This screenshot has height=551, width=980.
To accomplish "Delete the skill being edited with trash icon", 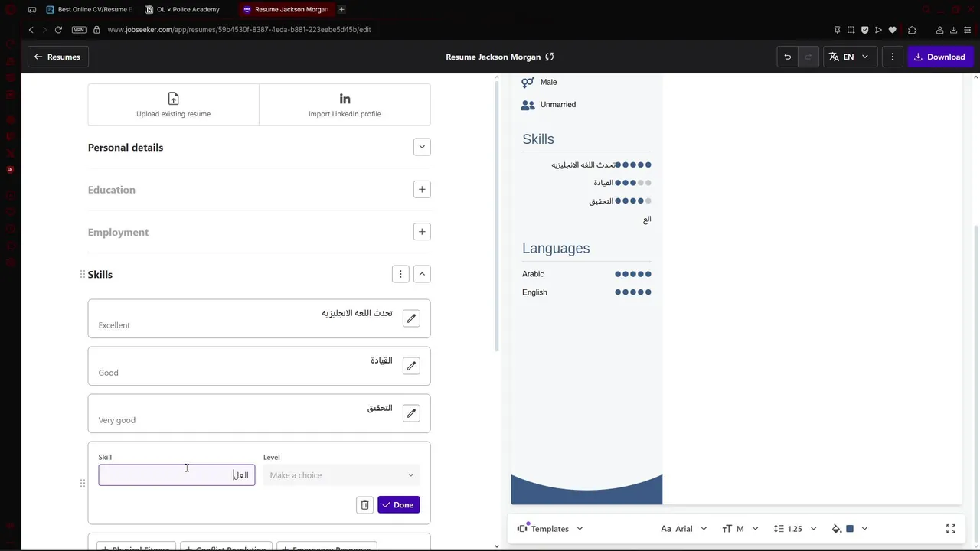I will coord(364,505).
